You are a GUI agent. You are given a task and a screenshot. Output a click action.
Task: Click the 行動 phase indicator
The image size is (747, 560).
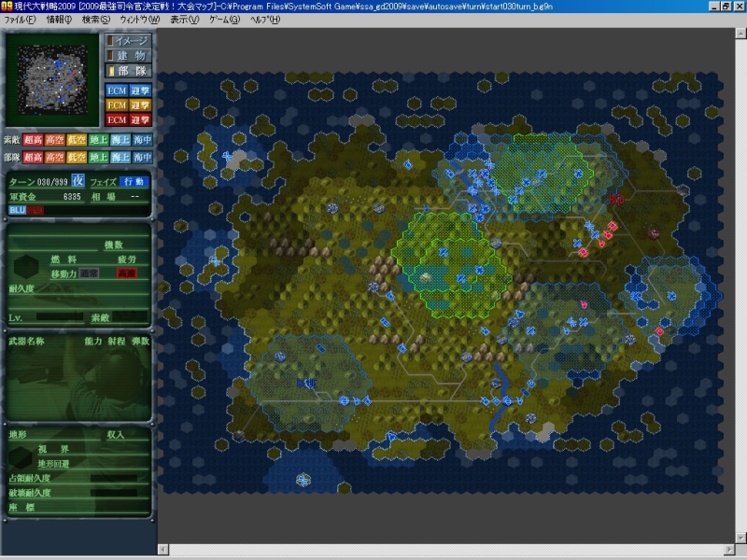click(x=134, y=181)
